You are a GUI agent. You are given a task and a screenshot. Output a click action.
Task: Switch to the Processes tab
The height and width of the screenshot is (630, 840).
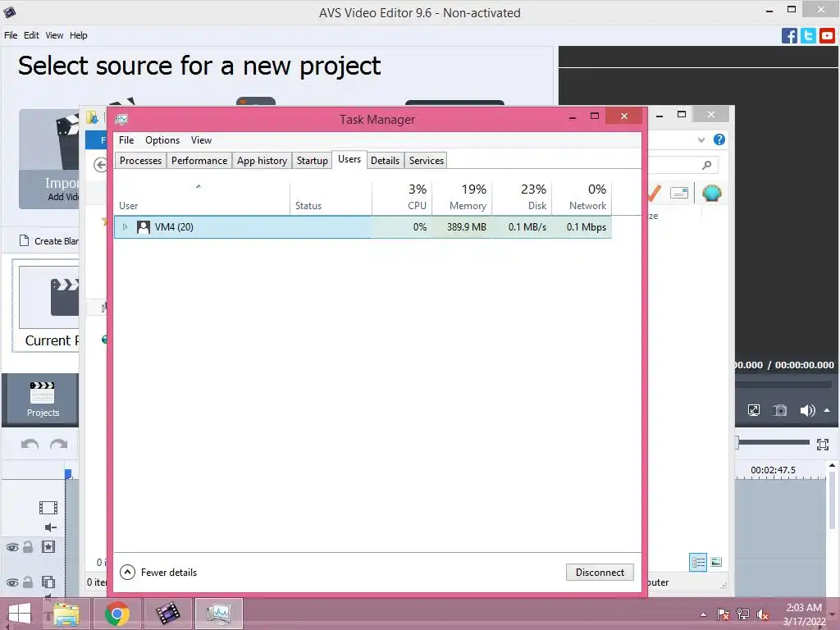tap(140, 161)
